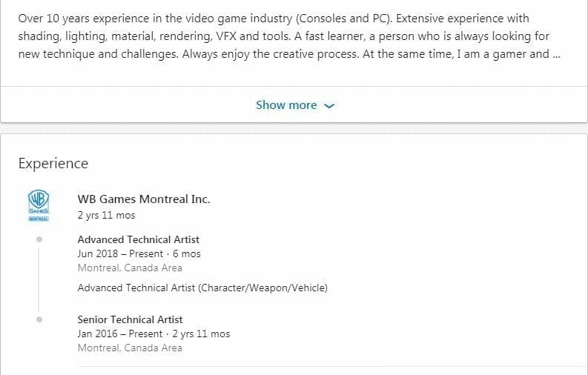
Task: Click timeline dot beside Senior Technical Artist
Action: coord(39,319)
